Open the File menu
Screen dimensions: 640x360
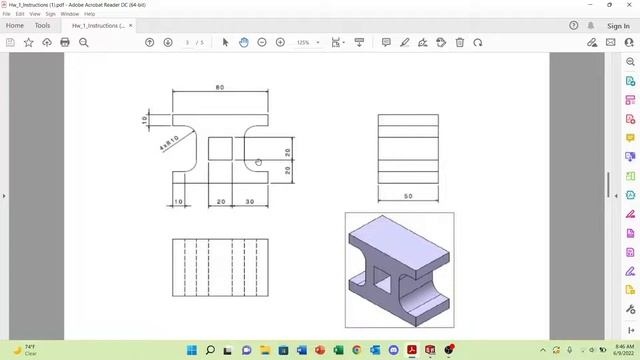(7, 14)
